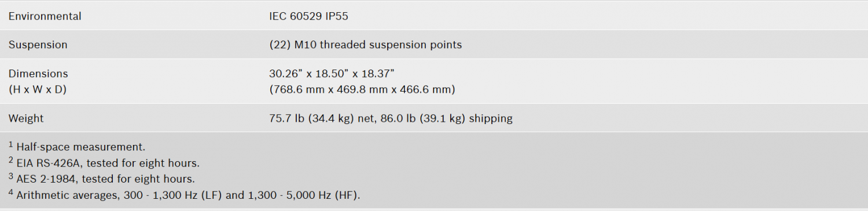Click the 300 - 1,300 Hz (LF) text
This screenshot has width=868, height=211.
[x=174, y=195]
